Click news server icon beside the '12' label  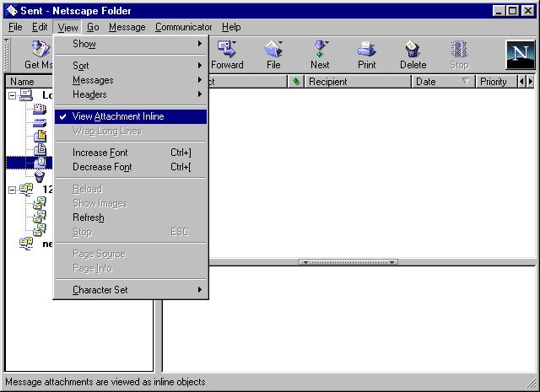click(26, 190)
